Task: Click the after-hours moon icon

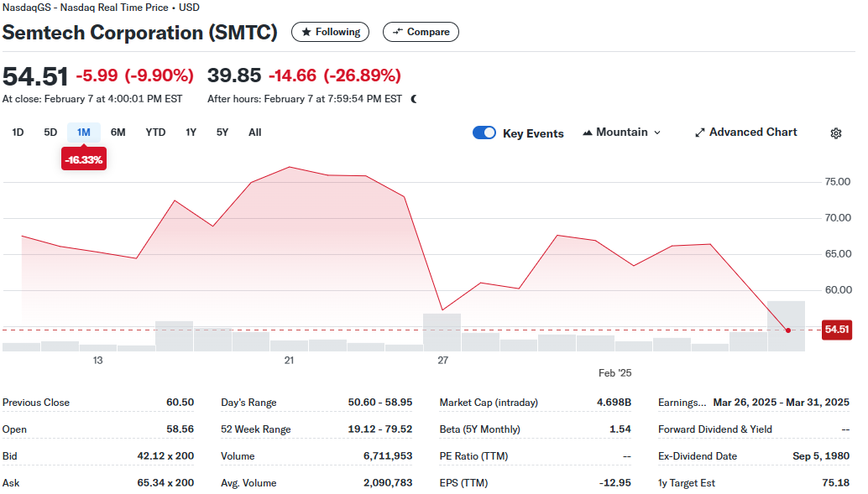Action: [414, 99]
